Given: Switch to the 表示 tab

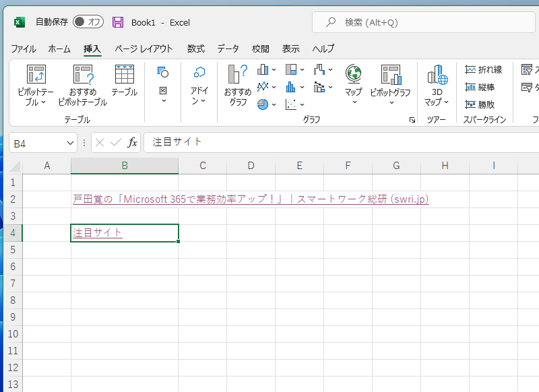Looking at the screenshot, I should [291, 48].
